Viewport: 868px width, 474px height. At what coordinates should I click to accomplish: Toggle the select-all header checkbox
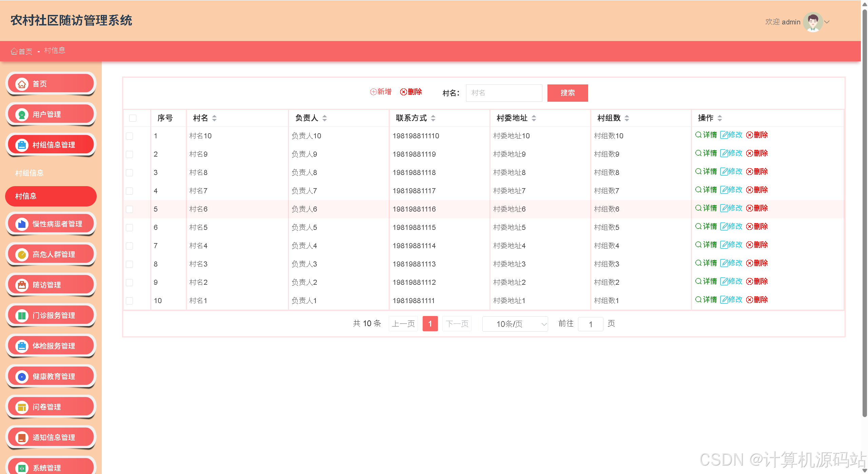133,118
